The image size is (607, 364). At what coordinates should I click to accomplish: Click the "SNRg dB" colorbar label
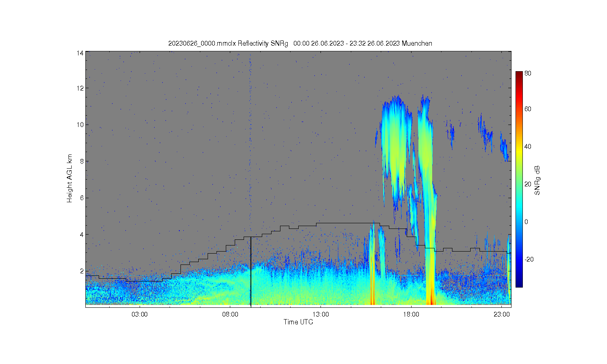(x=537, y=180)
